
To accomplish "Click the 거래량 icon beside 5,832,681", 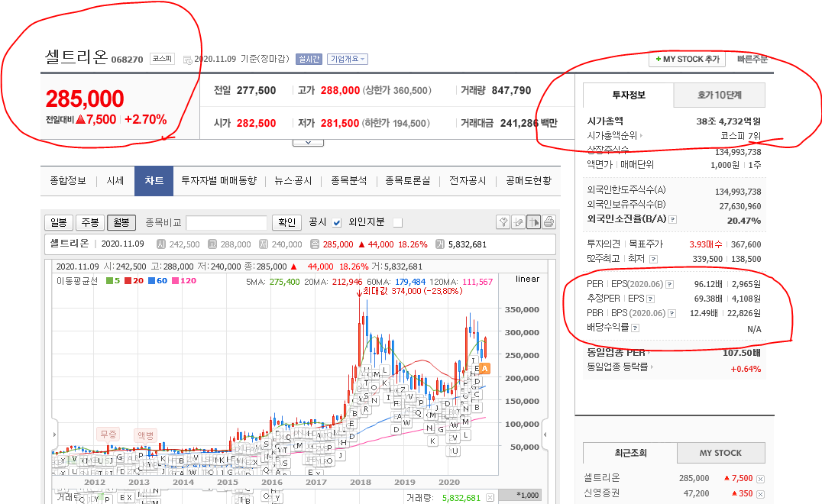I will (440, 244).
